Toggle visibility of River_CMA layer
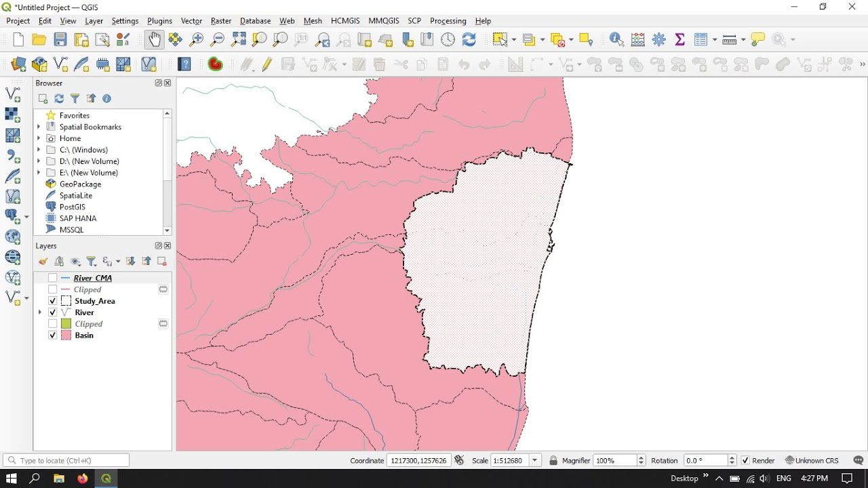Image resolution: width=868 pixels, height=488 pixels. (52, 279)
